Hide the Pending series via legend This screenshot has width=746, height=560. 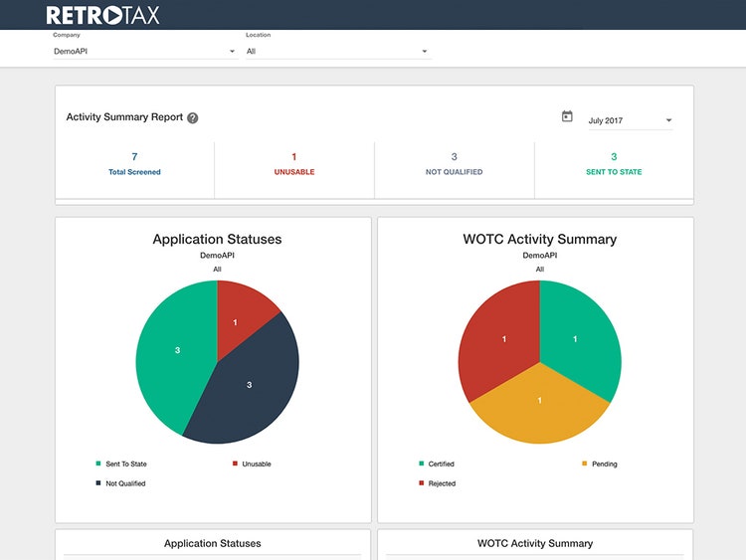pyautogui.click(x=585, y=464)
